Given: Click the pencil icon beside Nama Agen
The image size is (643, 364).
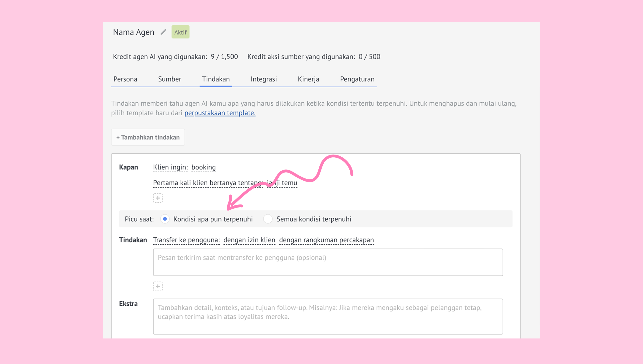Looking at the screenshot, I should click(163, 32).
